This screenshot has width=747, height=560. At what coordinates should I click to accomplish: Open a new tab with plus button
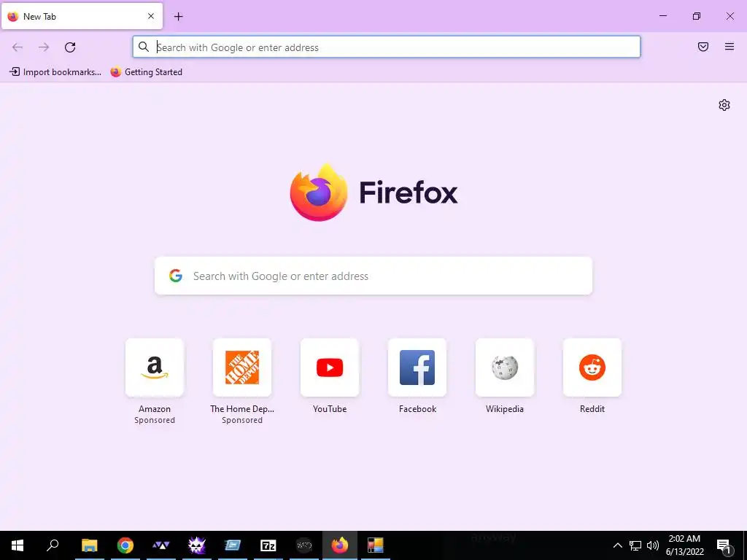178,17
